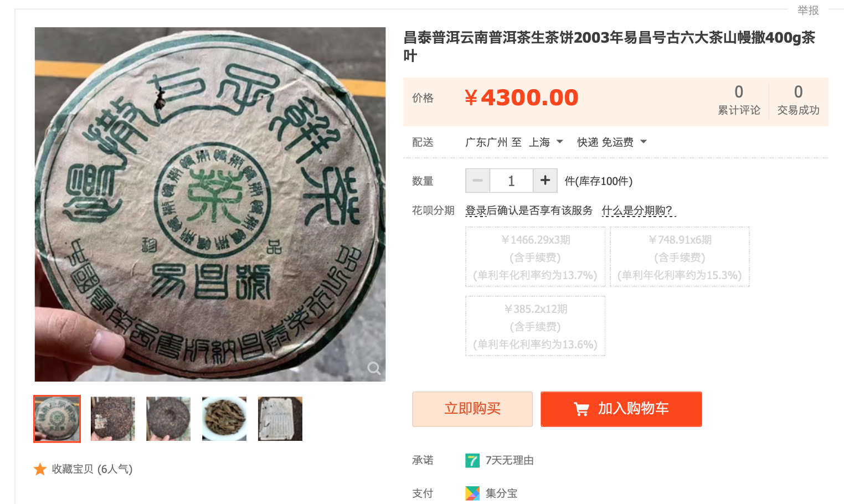Open the 什么是分期购? link
844x504 pixels.
pyautogui.click(x=637, y=210)
